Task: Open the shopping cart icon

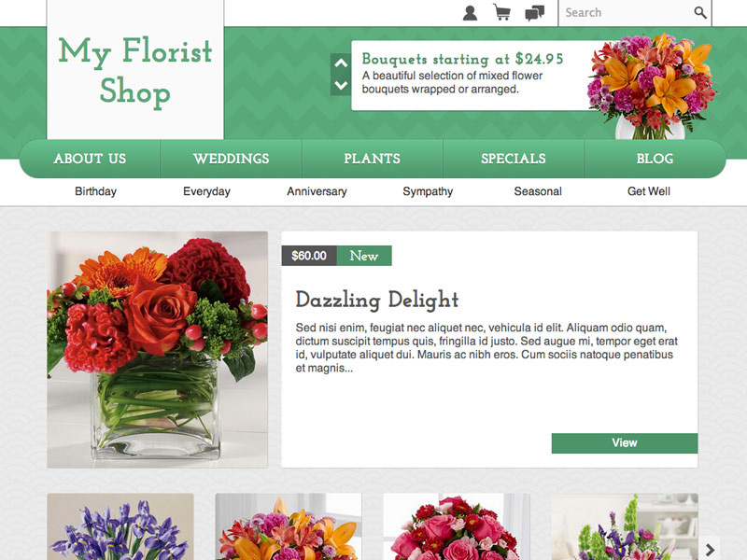Action: 501,13
